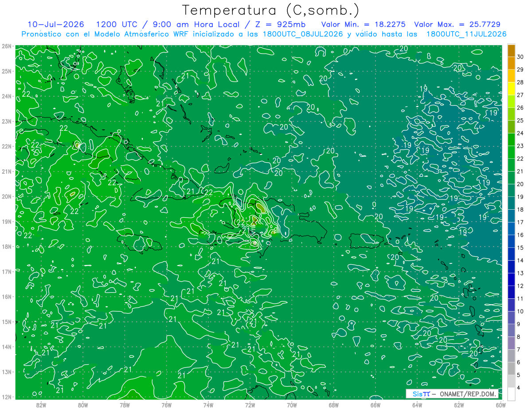This screenshot has height=411, width=532.
Task: Click the 'SisTT' logo text
Action: pyautogui.click(x=421, y=394)
